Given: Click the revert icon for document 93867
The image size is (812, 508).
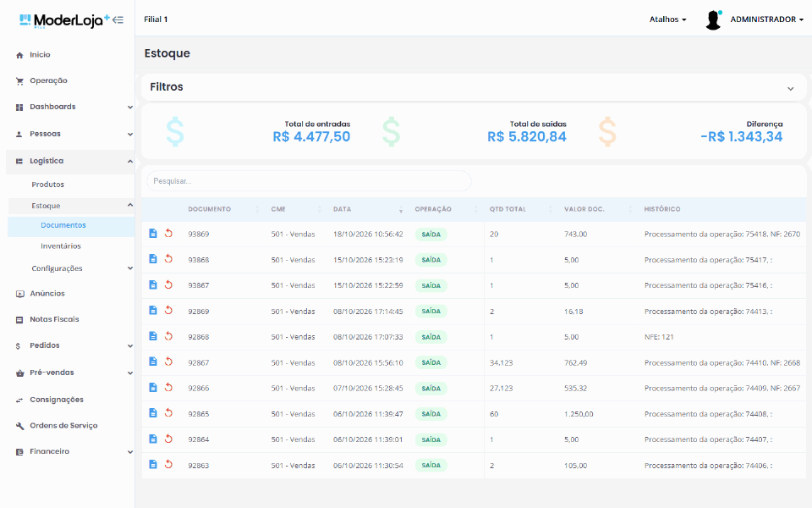Looking at the screenshot, I should 168,284.
